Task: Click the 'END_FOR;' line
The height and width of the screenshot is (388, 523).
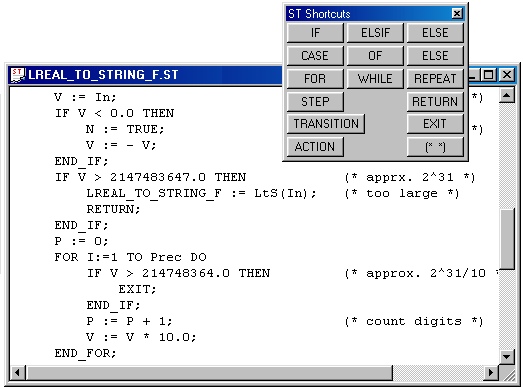Action: [85, 353]
